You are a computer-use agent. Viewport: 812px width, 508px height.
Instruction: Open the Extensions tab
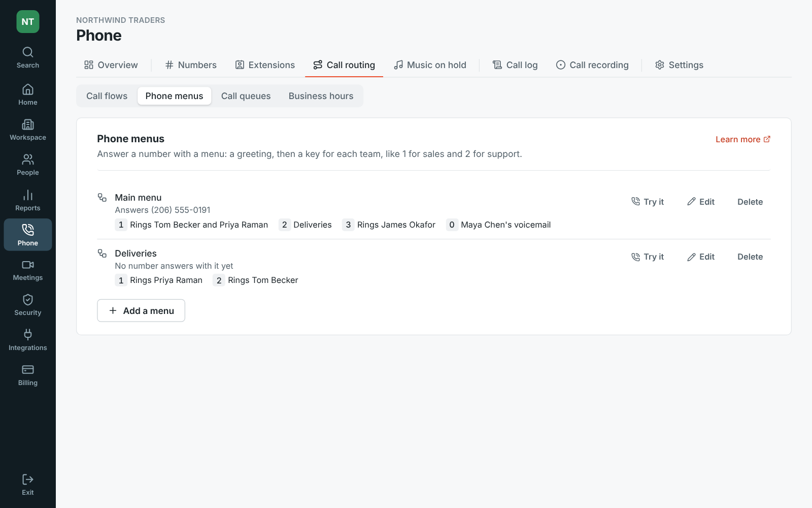pos(265,65)
